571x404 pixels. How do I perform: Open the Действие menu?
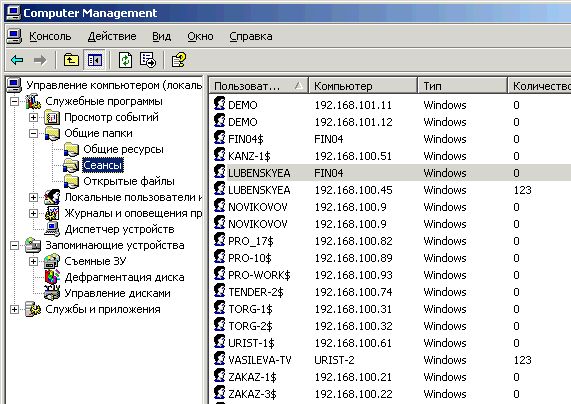tap(112, 36)
